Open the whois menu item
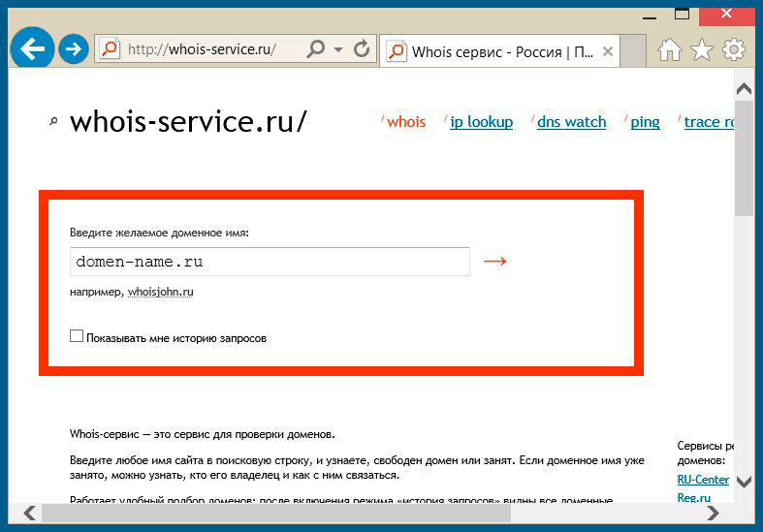 coord(406,122)
